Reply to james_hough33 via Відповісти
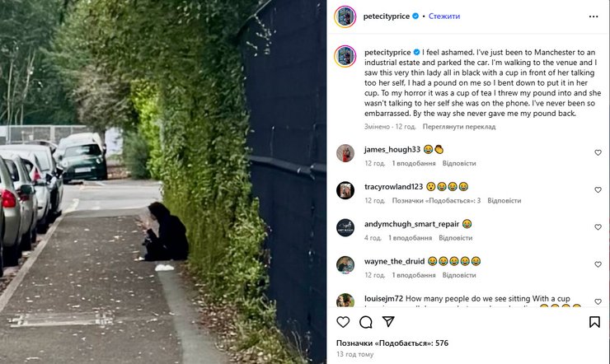The image size is (610, 364). (459, 164)
